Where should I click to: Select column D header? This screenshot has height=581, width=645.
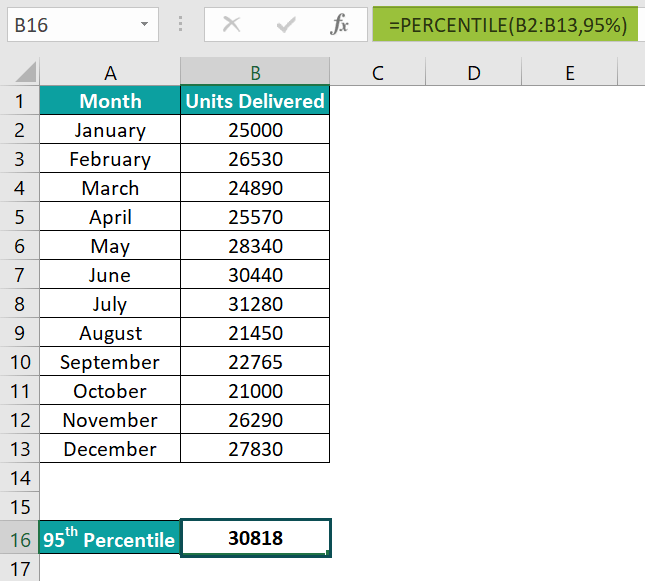click(x=474, y=72)
